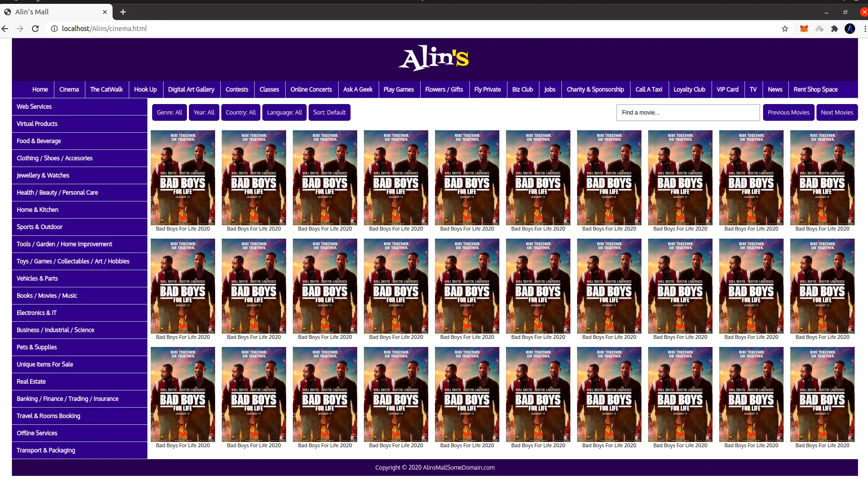This screenshot has height=494, width=868.
Task: Click the Previous Movies button
Action: [x=789, y=113]
